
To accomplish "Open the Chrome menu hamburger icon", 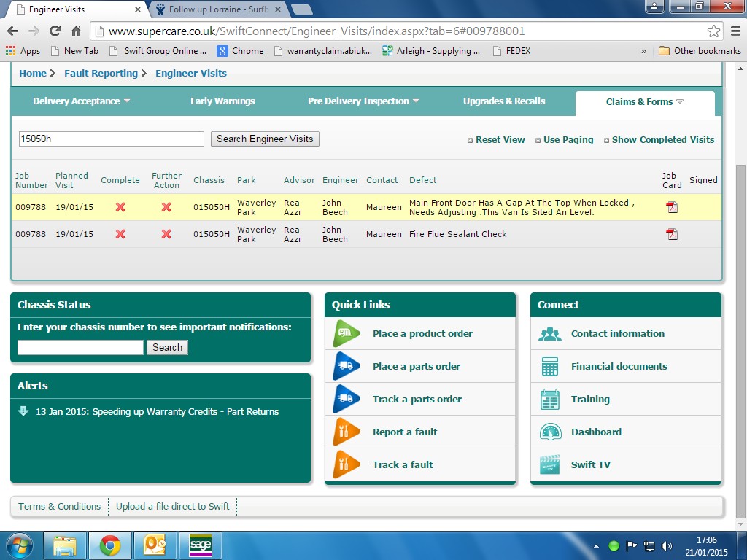I will click(x=735, y=31).
